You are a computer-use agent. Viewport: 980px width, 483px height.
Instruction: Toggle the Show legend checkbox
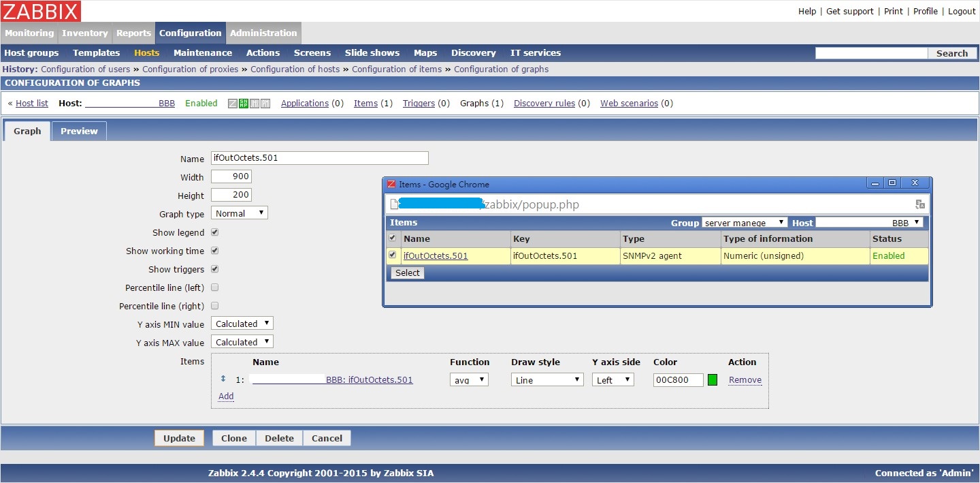click(x=215, y=232)
